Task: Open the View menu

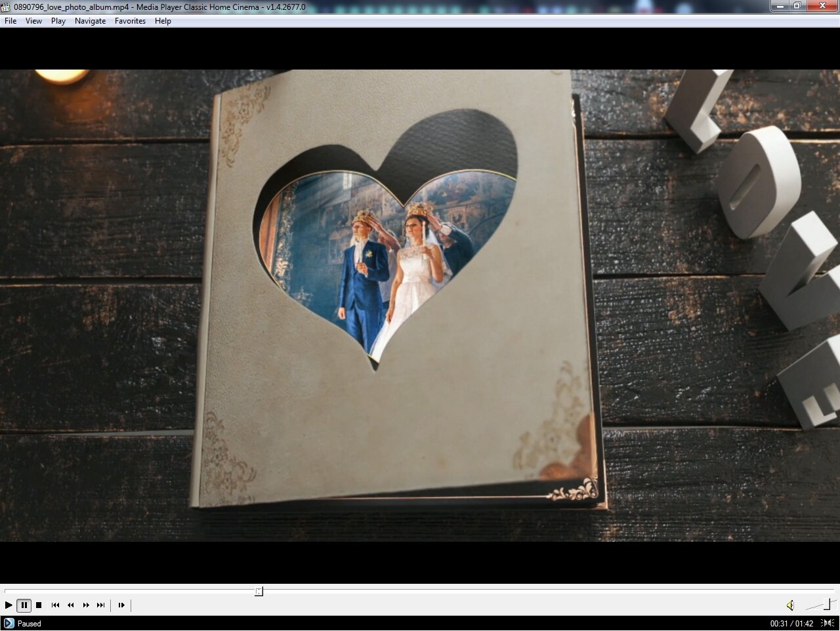Action: point(33,21)
